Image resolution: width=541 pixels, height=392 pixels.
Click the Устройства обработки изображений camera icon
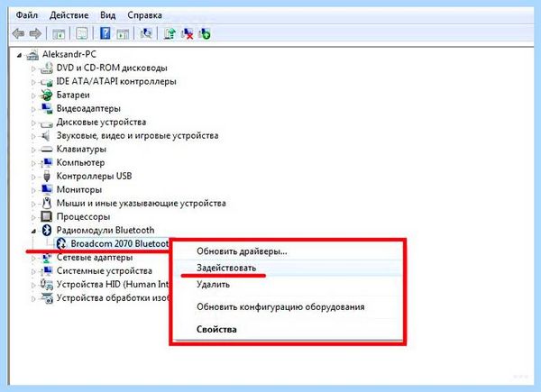(47, 298)
